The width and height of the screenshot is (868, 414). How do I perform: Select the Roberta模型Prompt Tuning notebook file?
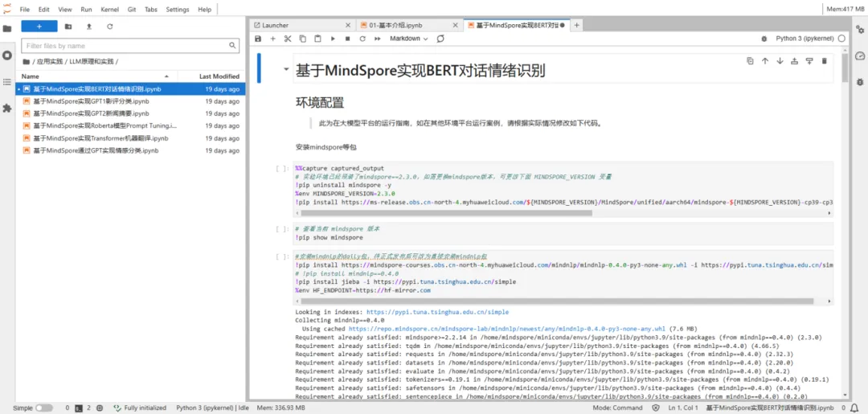pyautogui.click(x=131, y=125)
